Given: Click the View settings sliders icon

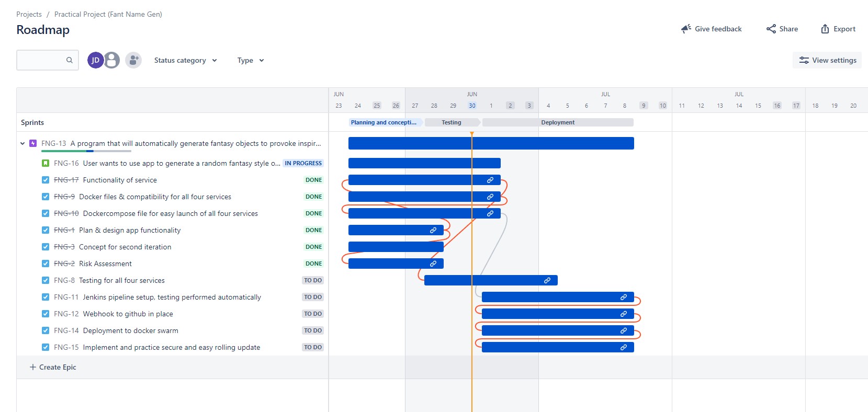Looking at the screenshot, I should pyautogui.click(x=804, y=60).
